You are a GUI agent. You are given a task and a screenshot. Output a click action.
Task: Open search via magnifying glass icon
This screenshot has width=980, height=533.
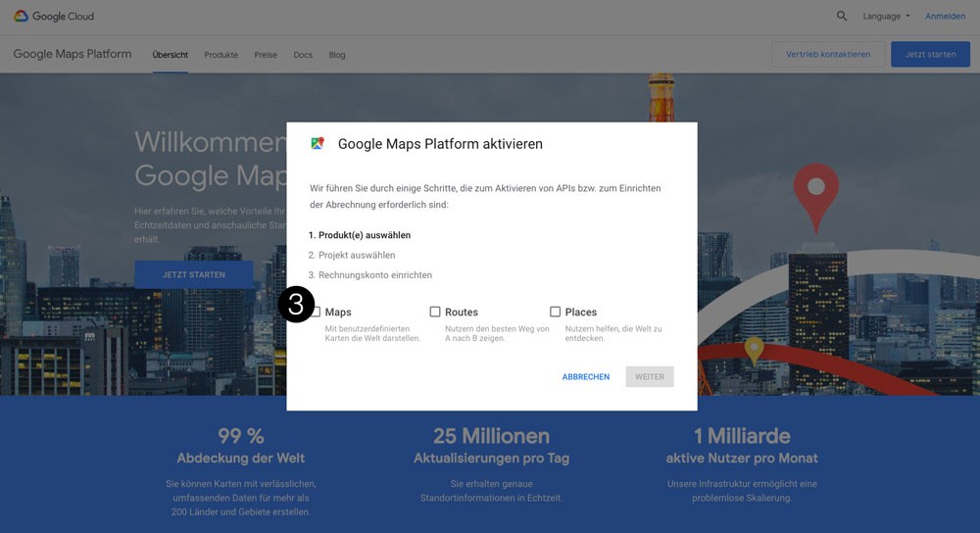(842, 17)
